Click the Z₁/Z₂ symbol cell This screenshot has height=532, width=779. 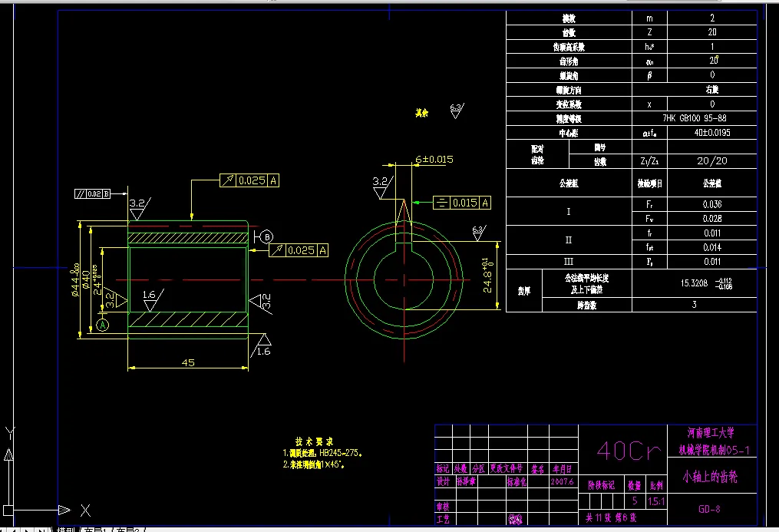[649, 161]
